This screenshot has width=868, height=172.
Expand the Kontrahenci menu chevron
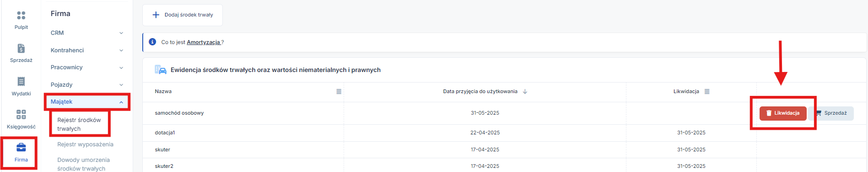click(121, 50)
